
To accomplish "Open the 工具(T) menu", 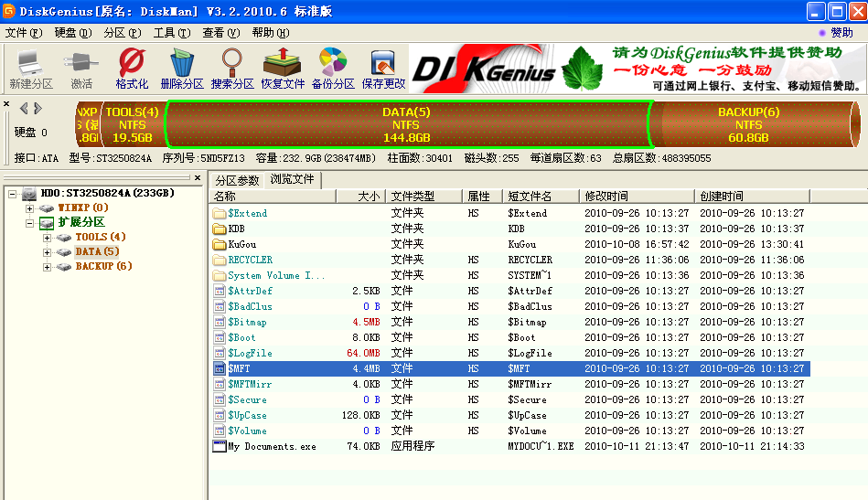I will [172, 33].
